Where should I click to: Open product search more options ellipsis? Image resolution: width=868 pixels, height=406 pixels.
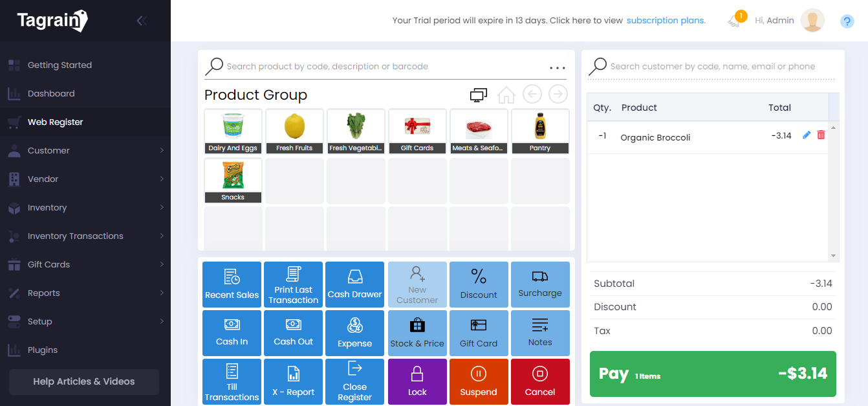pyautogui.click(x=557, y=67)
